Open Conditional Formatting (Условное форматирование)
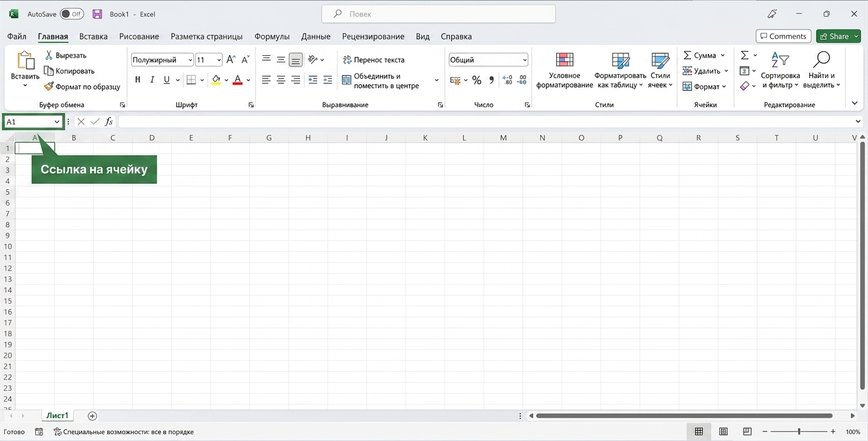 (564, 70)
